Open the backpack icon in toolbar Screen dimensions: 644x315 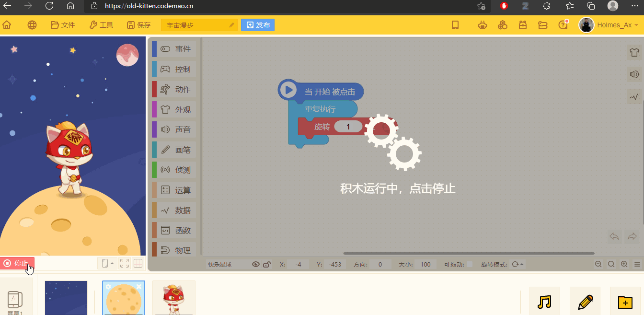523,25
